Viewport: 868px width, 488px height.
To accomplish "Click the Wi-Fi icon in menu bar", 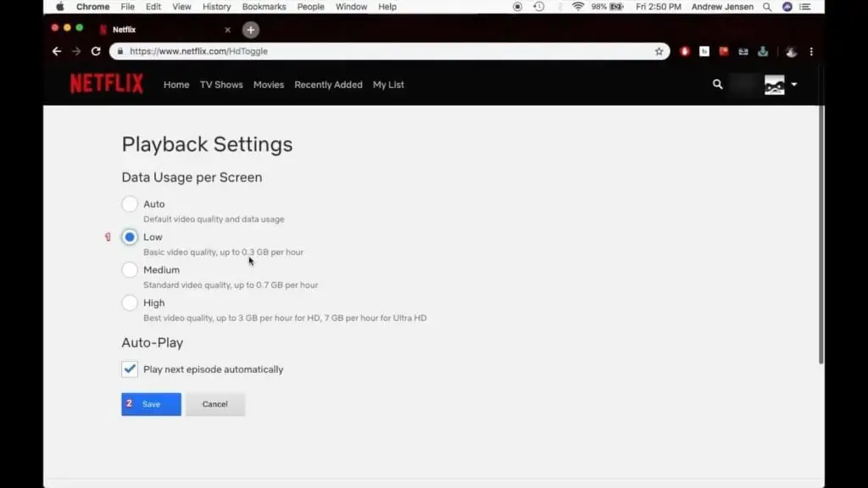I will click(x=577, y=7).
